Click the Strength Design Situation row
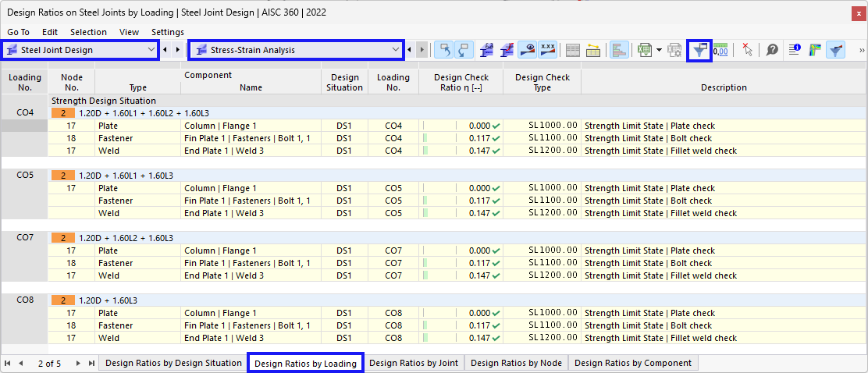868x373 pixels. (x=457, y=101)
